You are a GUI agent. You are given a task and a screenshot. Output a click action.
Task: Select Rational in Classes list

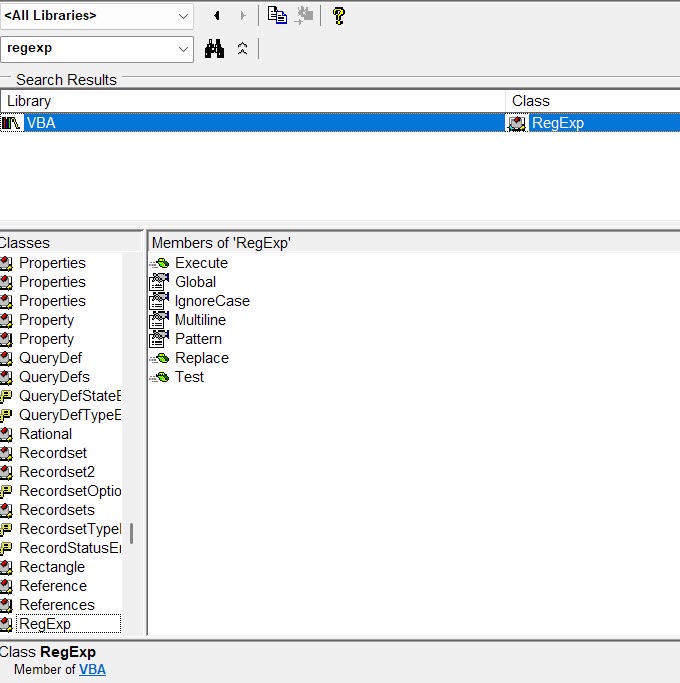tap(45, 434)
